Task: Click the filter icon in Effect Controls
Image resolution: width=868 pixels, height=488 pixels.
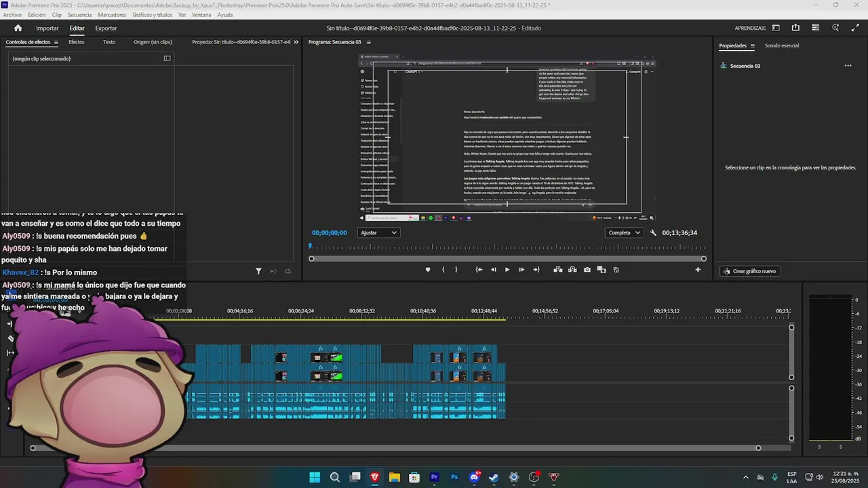Action: (258, 271)
